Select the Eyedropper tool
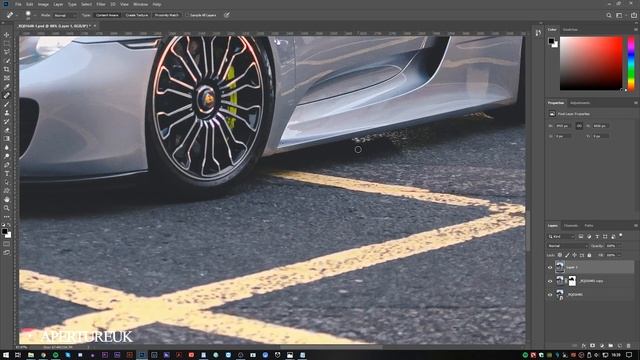 (x=7, y=87)
